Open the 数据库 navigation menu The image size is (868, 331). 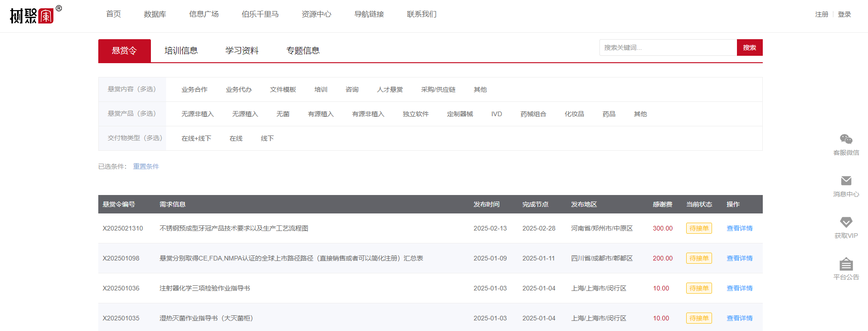(x=155, y=14)
